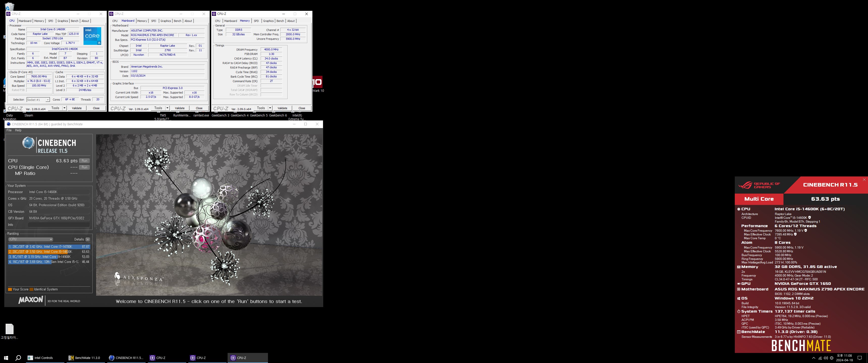Click the taskbar clock showing 11:08
The width and height of the screenshot is (868, 363).
tap(845, 358)
